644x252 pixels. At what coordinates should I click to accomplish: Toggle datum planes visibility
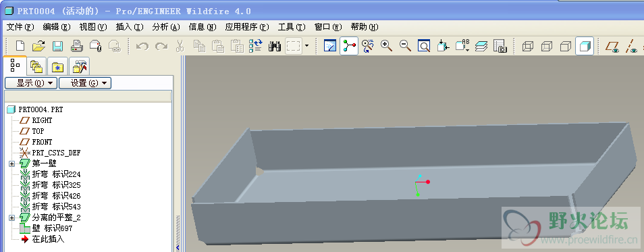tap(612, 46)
